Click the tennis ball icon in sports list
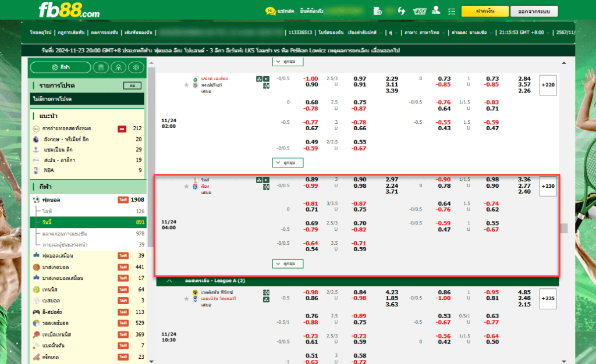596x364 pixels. click(37, 290)
